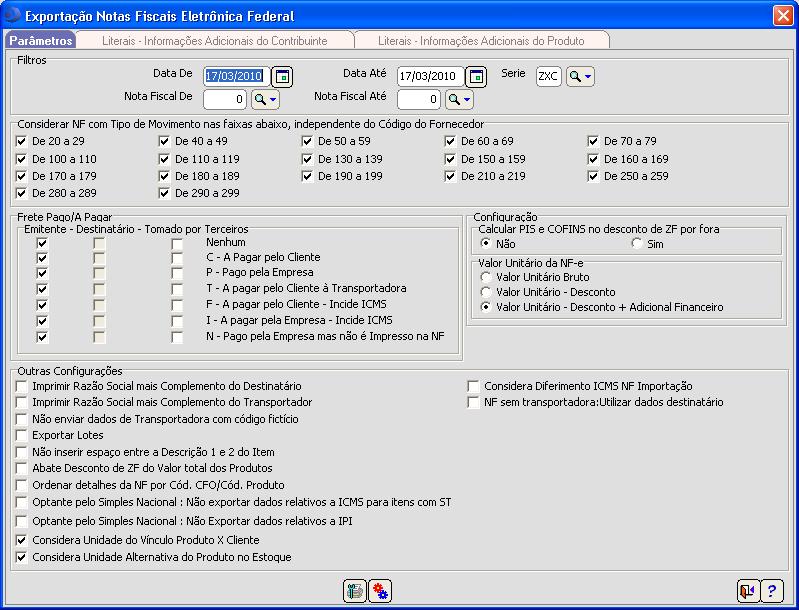
Task: Select 'Sim' for PIS e COFINS calculation
Action: tap(636, 243)
